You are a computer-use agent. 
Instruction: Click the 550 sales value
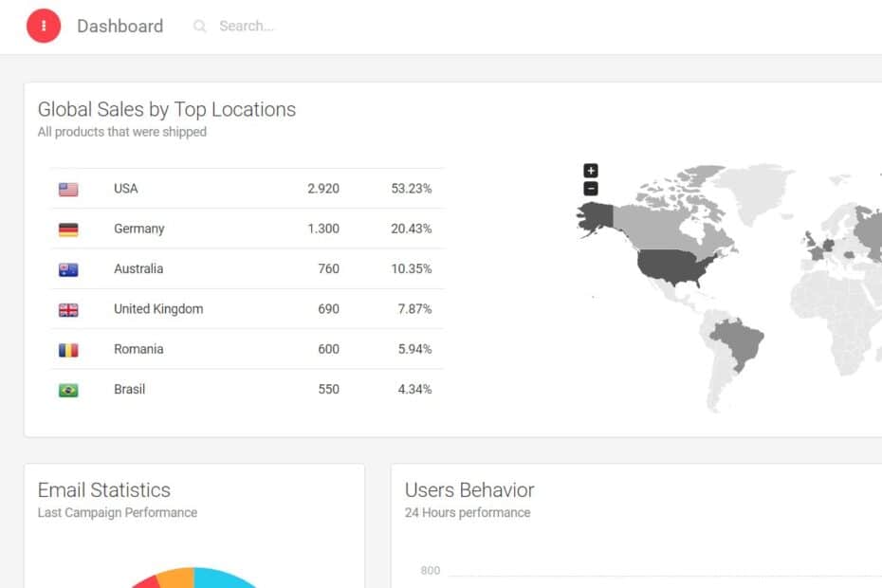[328, 390]
